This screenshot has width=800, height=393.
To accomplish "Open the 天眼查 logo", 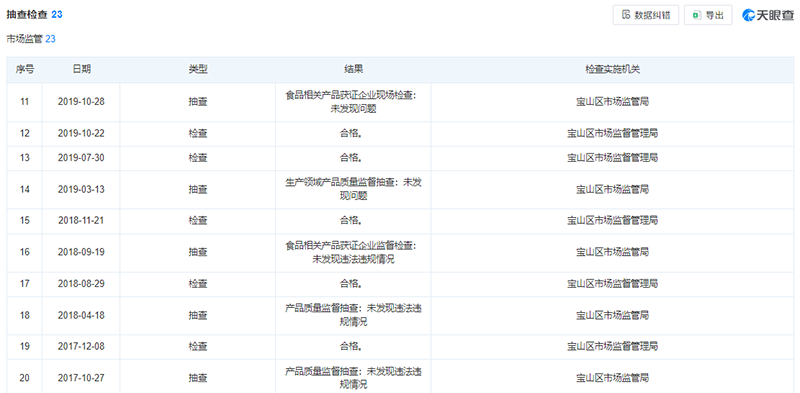I will 767,15.
